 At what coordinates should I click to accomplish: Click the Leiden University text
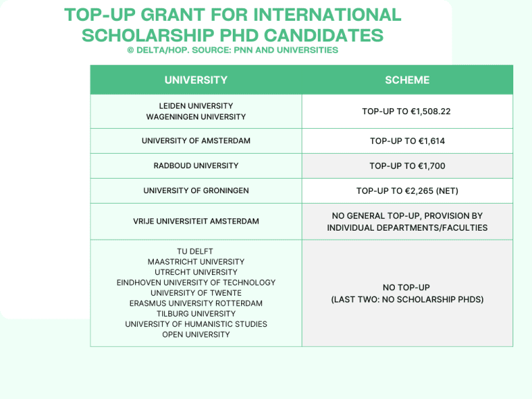[196, 106]
